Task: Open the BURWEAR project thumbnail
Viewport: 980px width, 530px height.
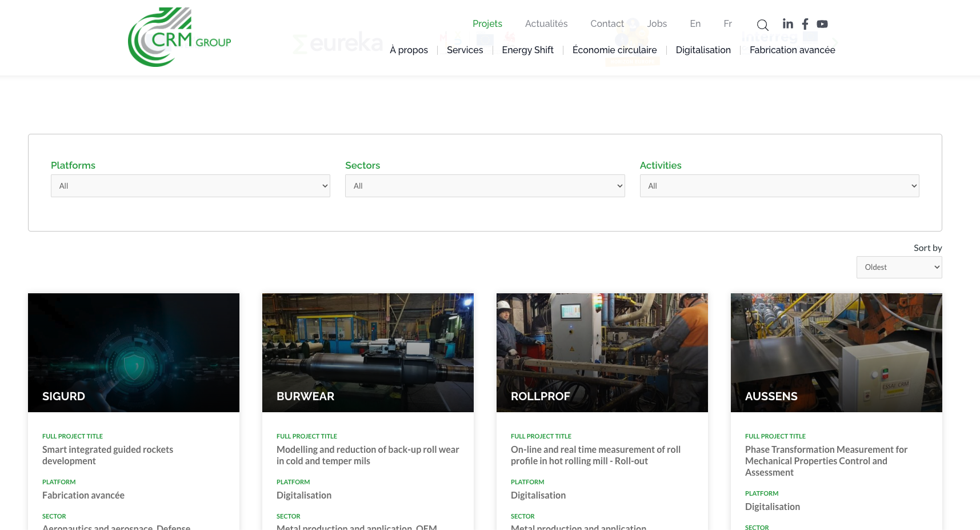Action: click(368, 353)
